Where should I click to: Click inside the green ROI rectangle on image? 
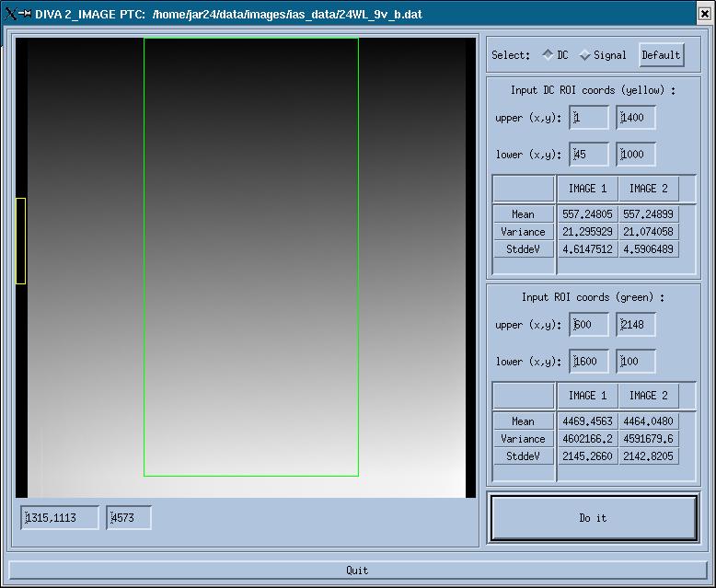[x=250, y=258]
